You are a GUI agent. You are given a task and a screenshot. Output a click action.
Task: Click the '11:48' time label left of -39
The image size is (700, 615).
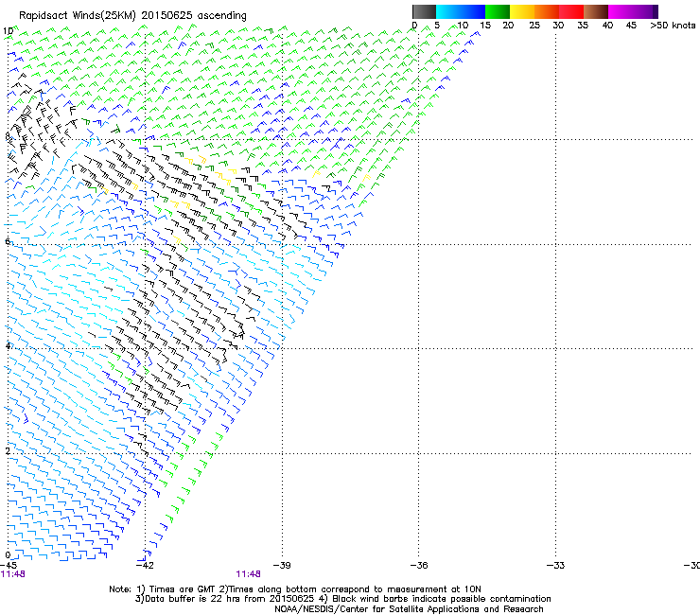coord(248,574)
